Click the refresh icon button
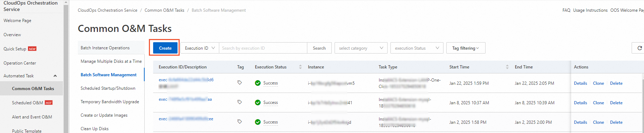The height and width of the screenshot is (133, 644). [639, 48]
